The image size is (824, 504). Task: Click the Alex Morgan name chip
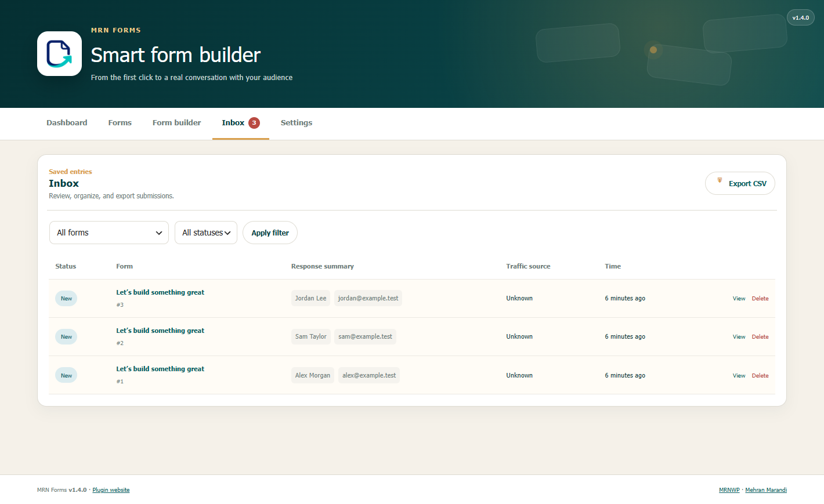312,375
